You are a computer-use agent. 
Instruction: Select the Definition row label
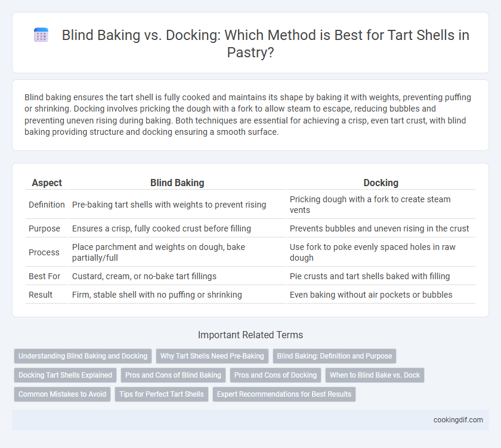(x=47, y=205)
